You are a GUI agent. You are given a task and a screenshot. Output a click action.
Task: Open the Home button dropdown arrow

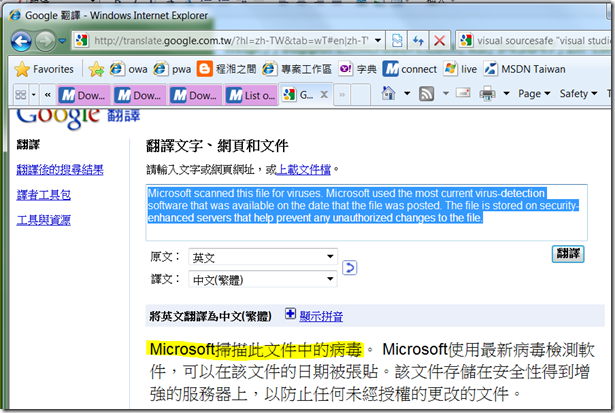pyautogui.click(x=407, y=93)
